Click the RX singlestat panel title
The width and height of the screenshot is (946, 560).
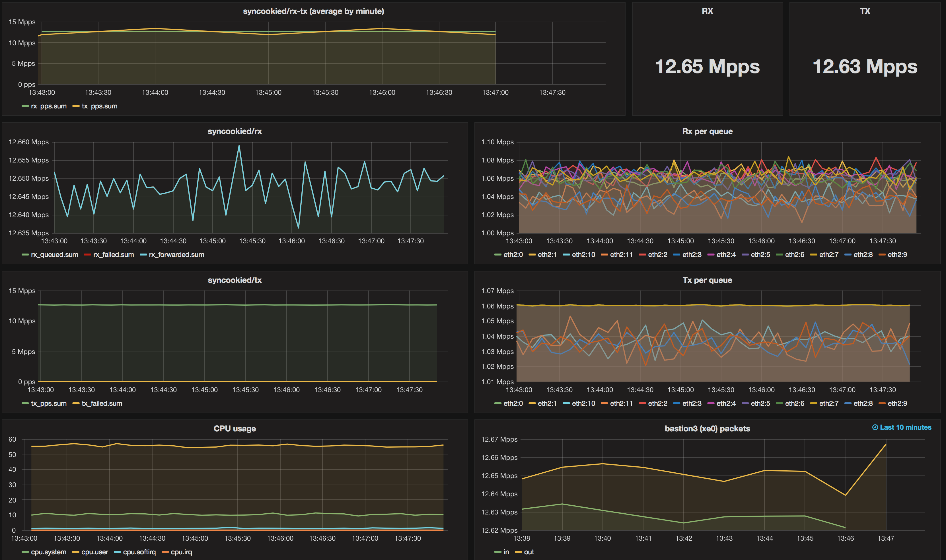[707, 11]
